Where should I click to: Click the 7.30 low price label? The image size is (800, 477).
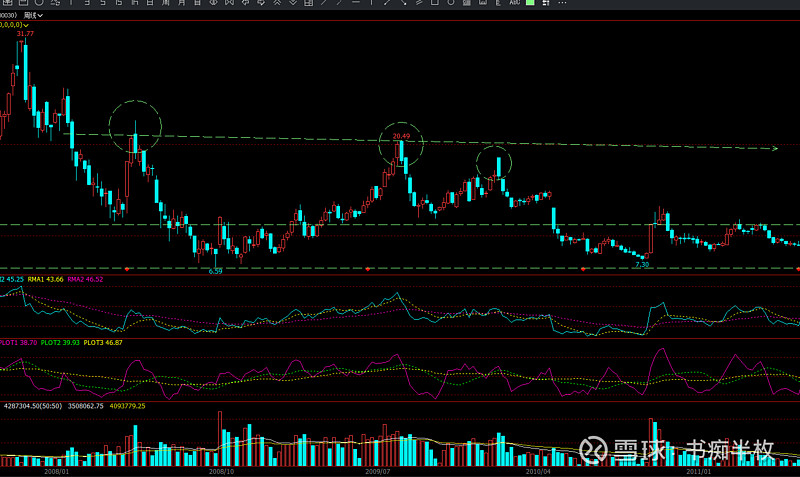[x=642, y=264]
